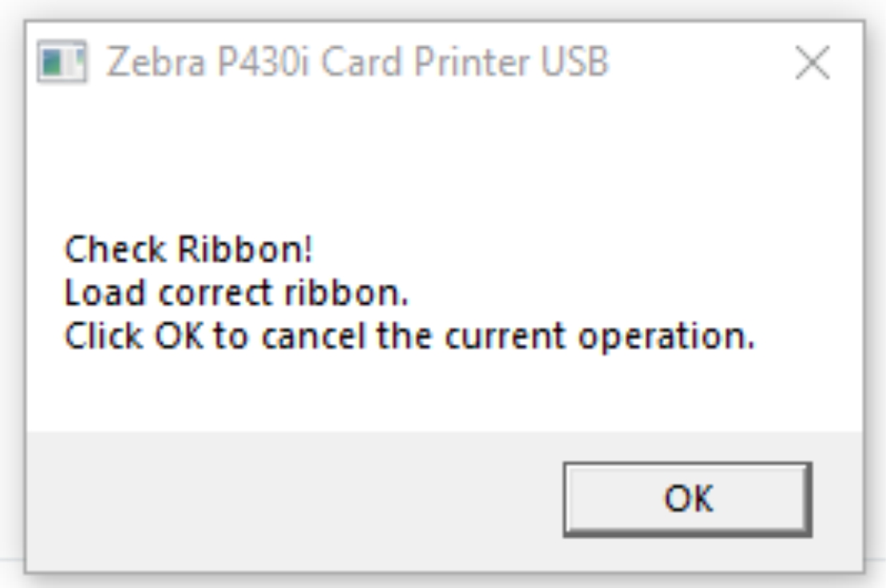The width and height of the screenshot is (886, 588).
Task: Select the Check Ribbon! warning text
Action: [188, 249]
